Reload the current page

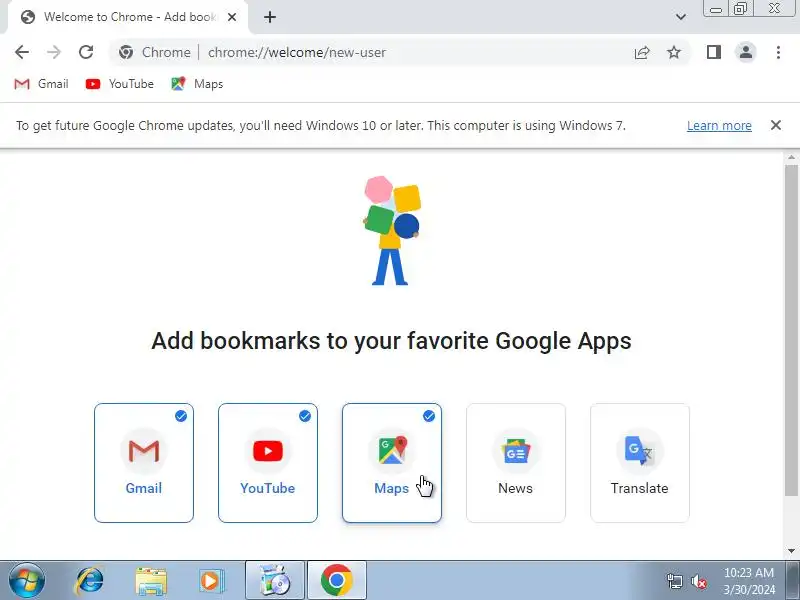point(86,52)
